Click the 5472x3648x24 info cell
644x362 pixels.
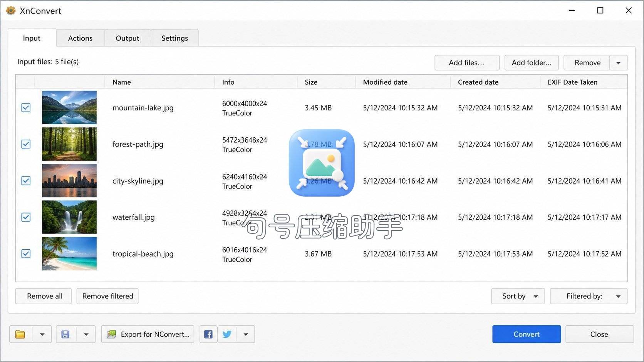[x=245, y=145]
